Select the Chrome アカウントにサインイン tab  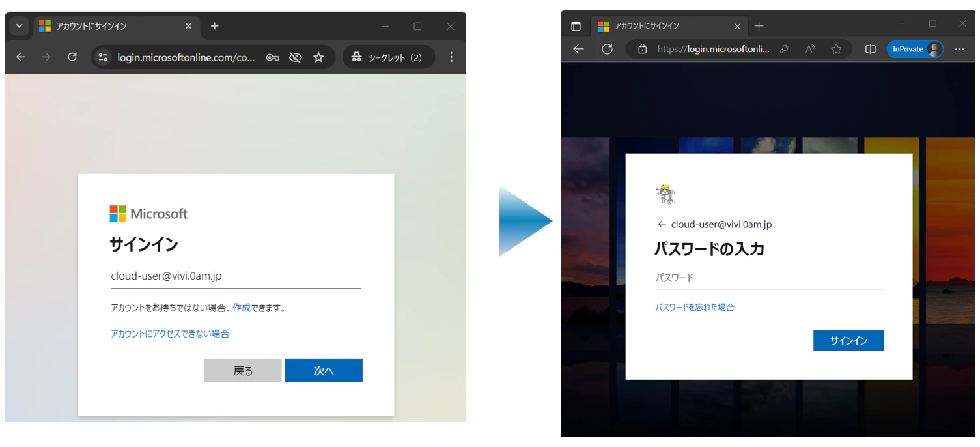117,26
